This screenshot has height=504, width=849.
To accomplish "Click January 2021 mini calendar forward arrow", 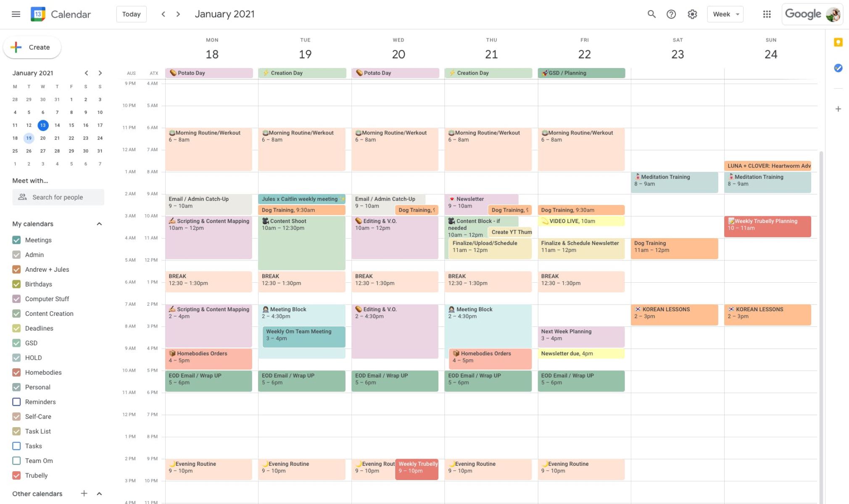I will coord(100,73).
